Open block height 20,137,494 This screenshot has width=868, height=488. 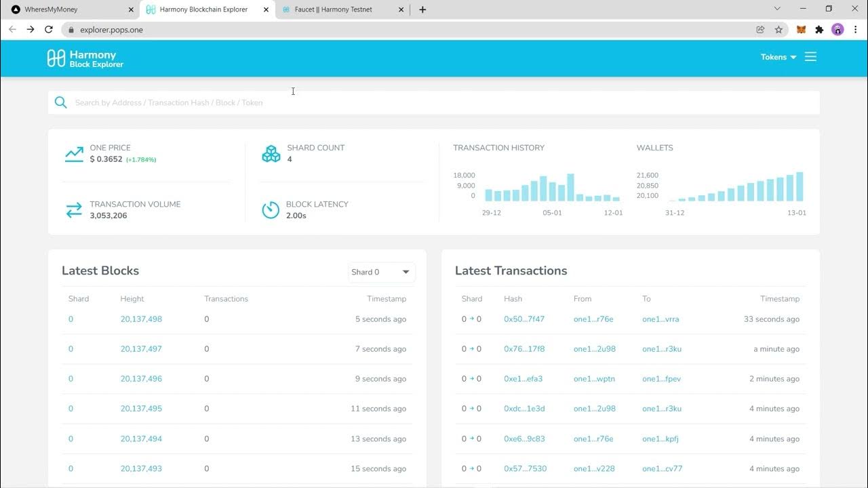point(141,439)
